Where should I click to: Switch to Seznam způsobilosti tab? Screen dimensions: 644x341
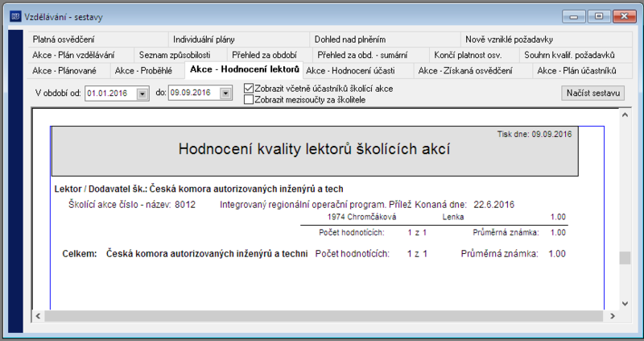180,55
